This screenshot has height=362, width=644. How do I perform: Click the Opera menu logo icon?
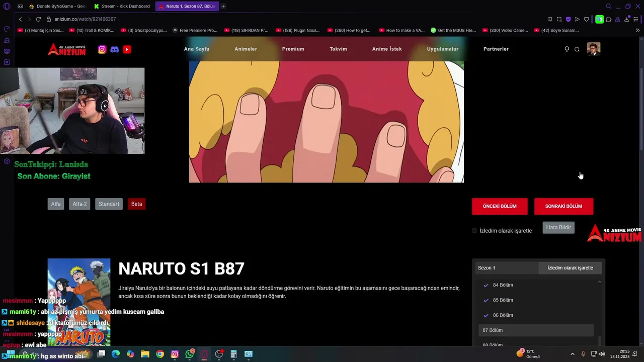(7, 6)
